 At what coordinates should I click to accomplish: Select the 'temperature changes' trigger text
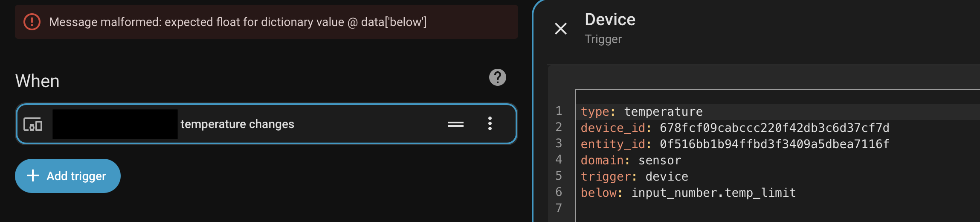tap(237, 124)
